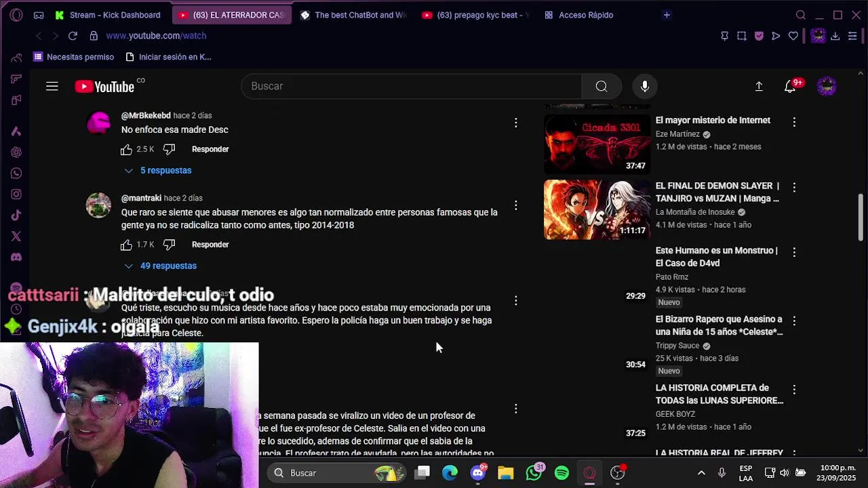Switch to 'prepago kyc beat' tab
Screen dimensions: 868x488
click(x=475, y=15)
